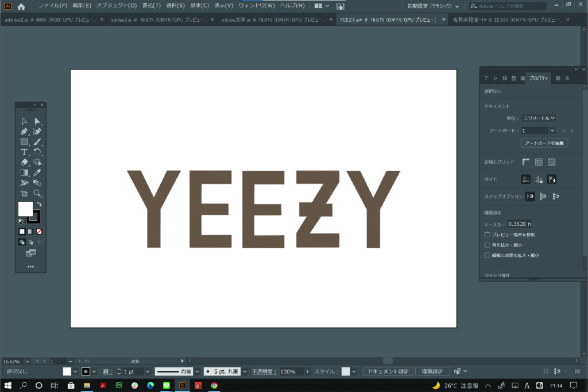Open the 単位 ミリメートル units dropdown
The height and width of the screenshot is (392, 588).
click(x=539, y=118)
